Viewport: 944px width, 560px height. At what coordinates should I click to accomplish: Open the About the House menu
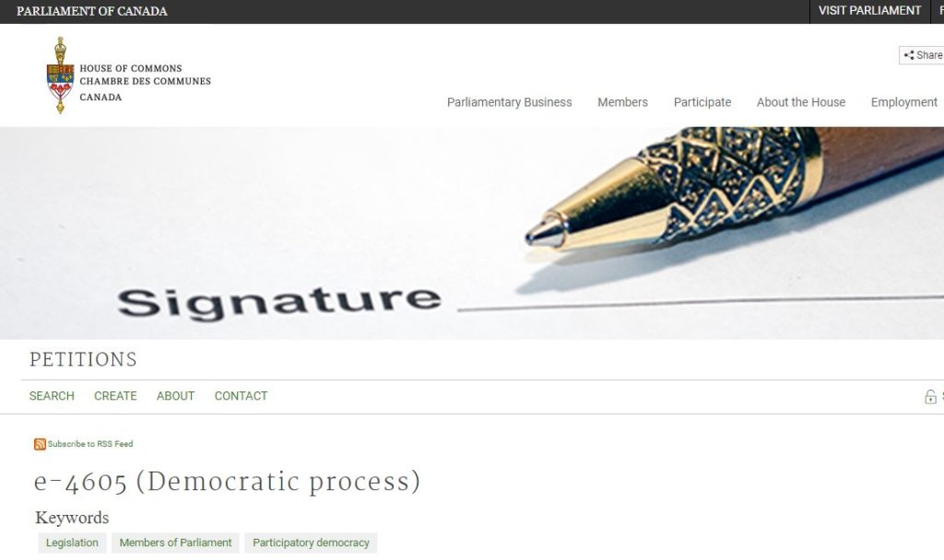tap(801, 102)
